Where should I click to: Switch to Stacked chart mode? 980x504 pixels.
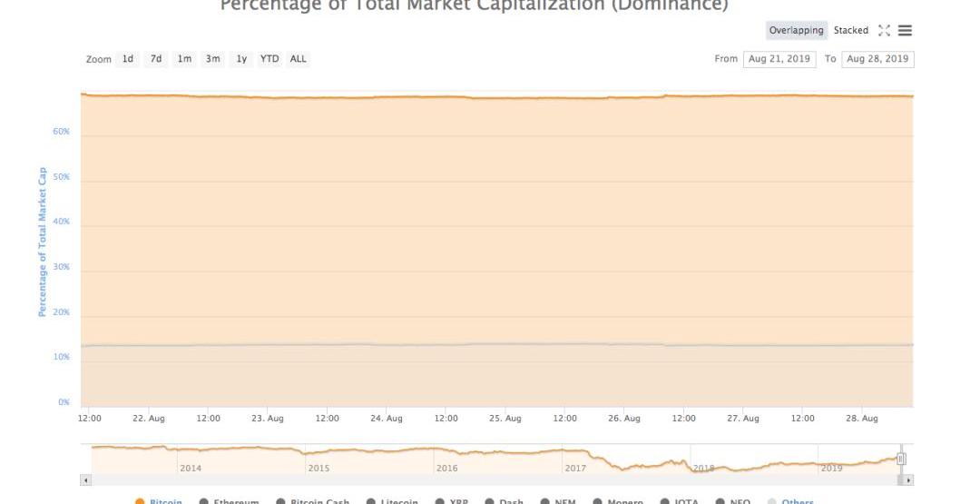(x=850, y=30)
